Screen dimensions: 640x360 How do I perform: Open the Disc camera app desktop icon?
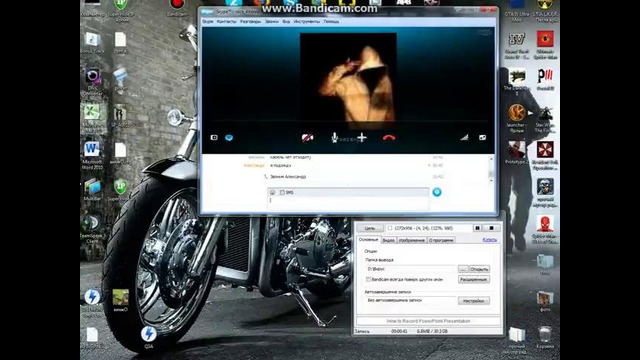click(x=92, y=82)
